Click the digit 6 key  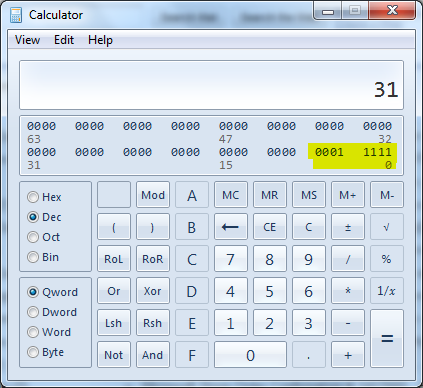point(309,291)
